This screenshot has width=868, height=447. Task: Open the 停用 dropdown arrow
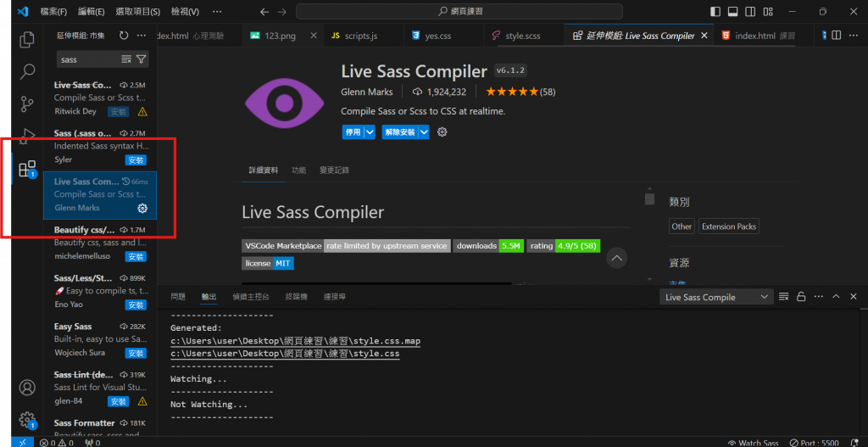point(370,132)
